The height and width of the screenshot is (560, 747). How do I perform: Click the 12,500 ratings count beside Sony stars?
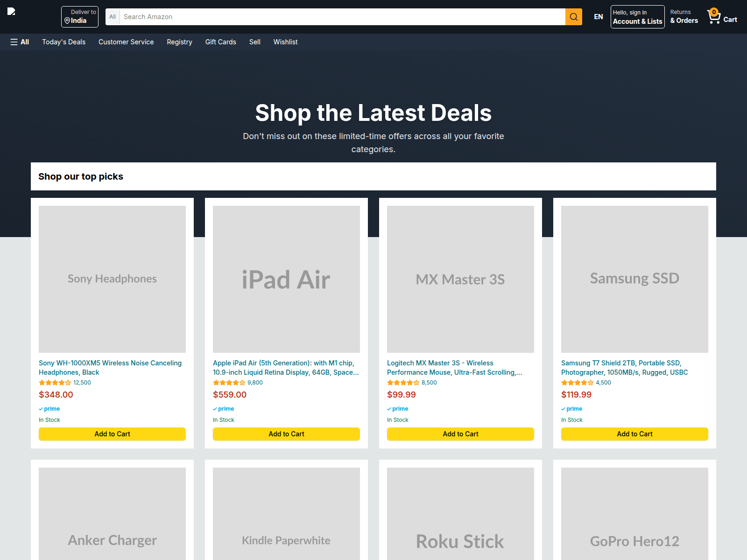coord(82,382)
